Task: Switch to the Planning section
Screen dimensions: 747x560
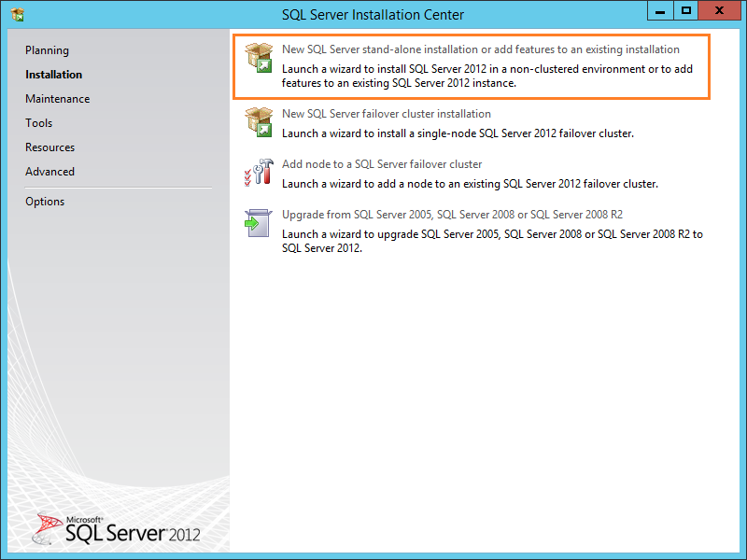Action: [47, 49]
